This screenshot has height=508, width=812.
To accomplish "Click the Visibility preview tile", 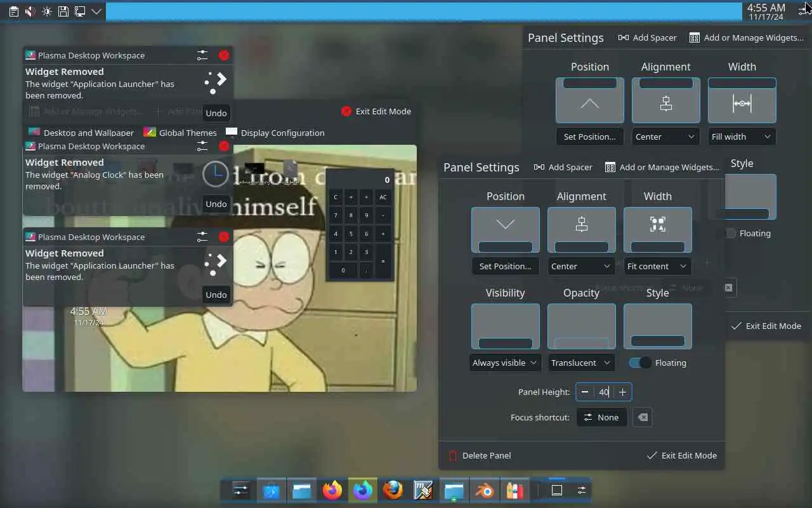I will (506, 326).
